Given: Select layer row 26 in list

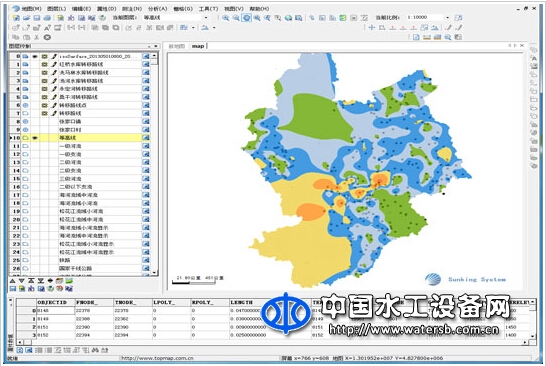Looking at the screenshot, I should pyautogui.click(x=80, y=268).
